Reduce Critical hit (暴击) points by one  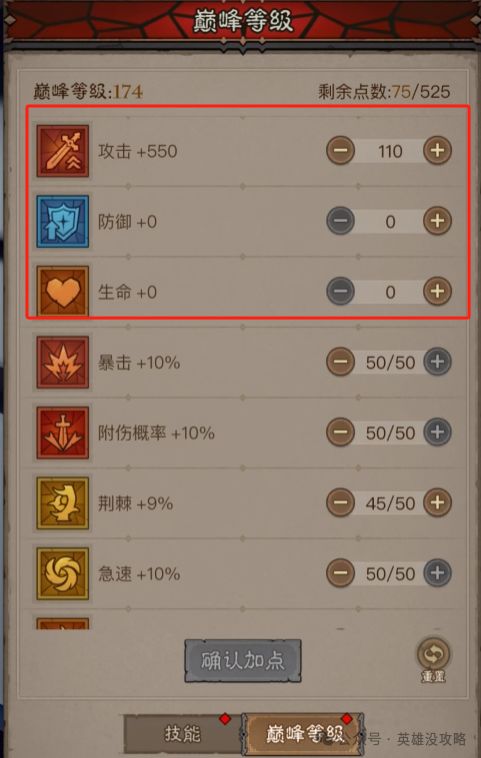(x=340, y=362)
